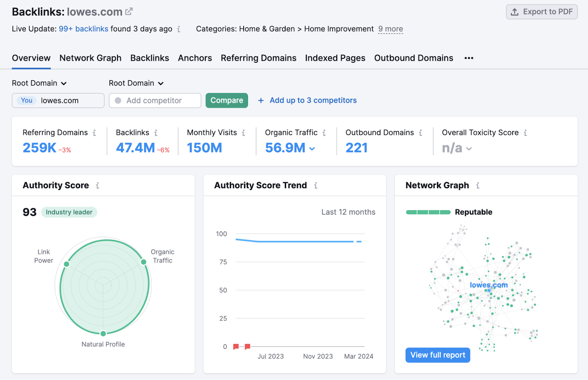Click the Compare button
The width and height of the screenshot is (588, 380).
226,100
